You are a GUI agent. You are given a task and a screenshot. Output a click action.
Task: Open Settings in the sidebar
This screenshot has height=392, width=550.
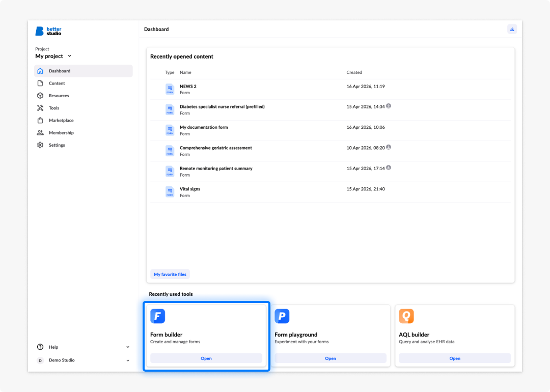pyautogui.click(x=84, y=145)
